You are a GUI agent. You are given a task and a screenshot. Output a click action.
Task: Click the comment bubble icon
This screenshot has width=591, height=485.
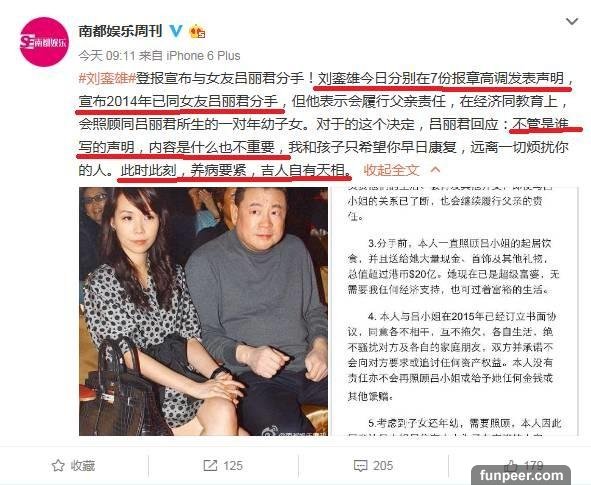point(361,466)
